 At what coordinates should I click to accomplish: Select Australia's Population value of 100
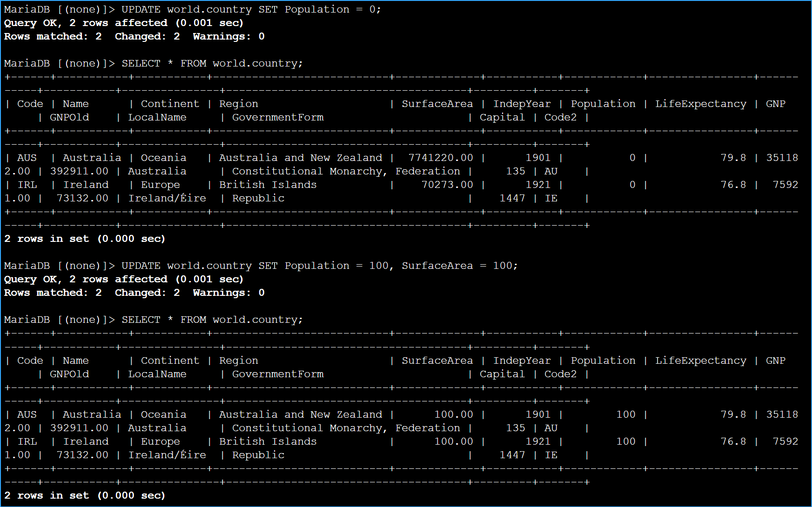click(625, 414)
